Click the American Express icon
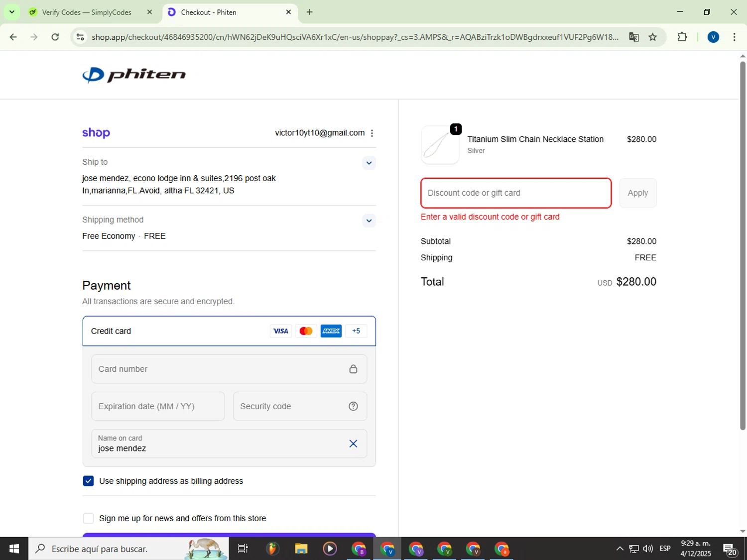Screen dimensions: 747x560 (x=331, y=331)
